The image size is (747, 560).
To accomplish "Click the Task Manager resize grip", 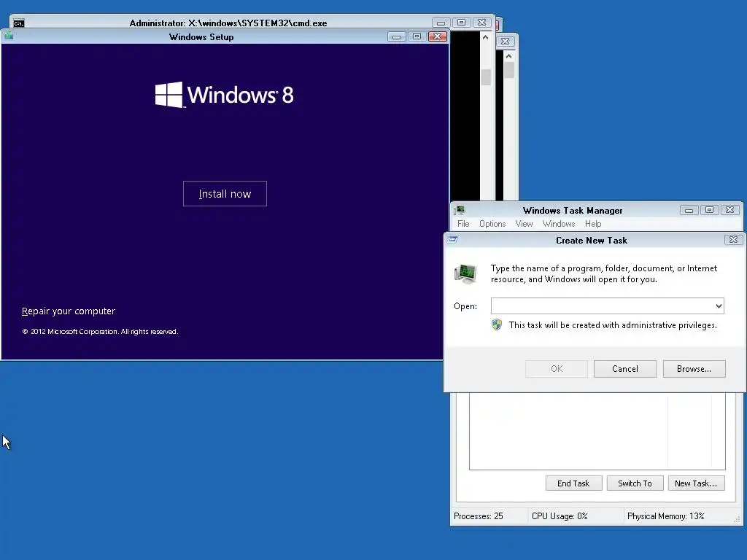I will (737, 519).
